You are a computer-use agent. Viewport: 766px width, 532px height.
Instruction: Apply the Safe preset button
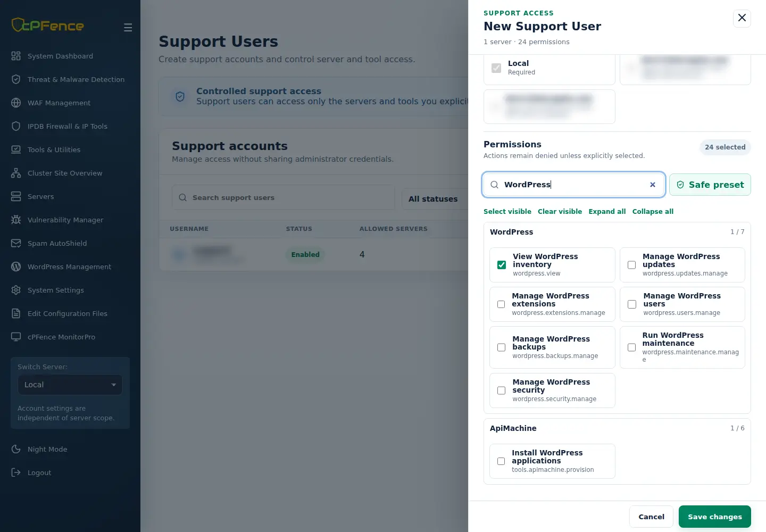pyautogui.click(x=710, y=185)
